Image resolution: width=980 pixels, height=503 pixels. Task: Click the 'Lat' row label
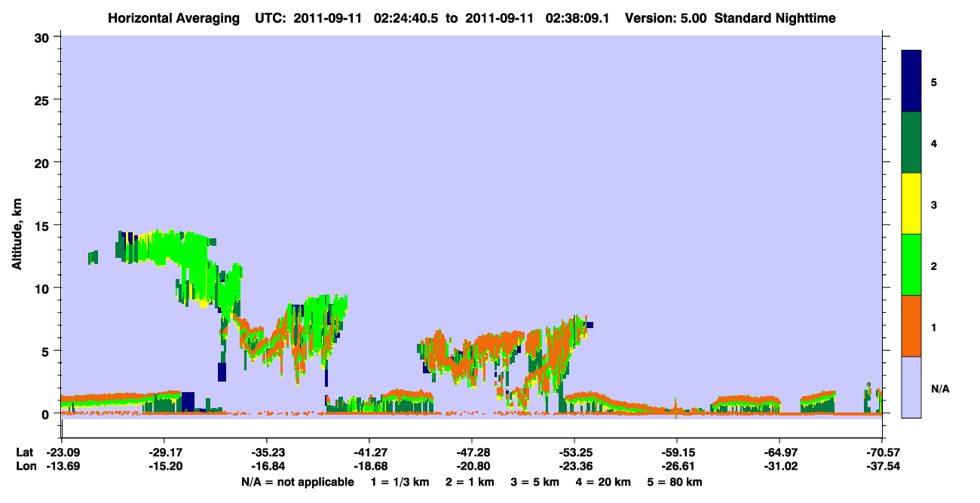(24, 452)
